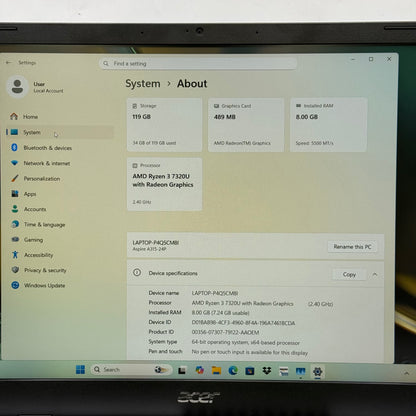Viewport: 416px width, 416px height.
Task: Open the Installed RAM 8.00 GB card
Action: point(329,125)
